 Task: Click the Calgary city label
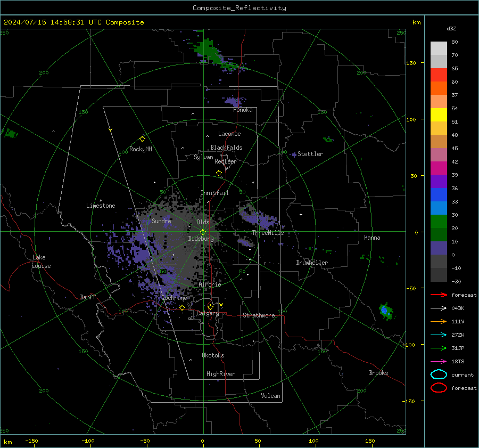pos(208,313)
